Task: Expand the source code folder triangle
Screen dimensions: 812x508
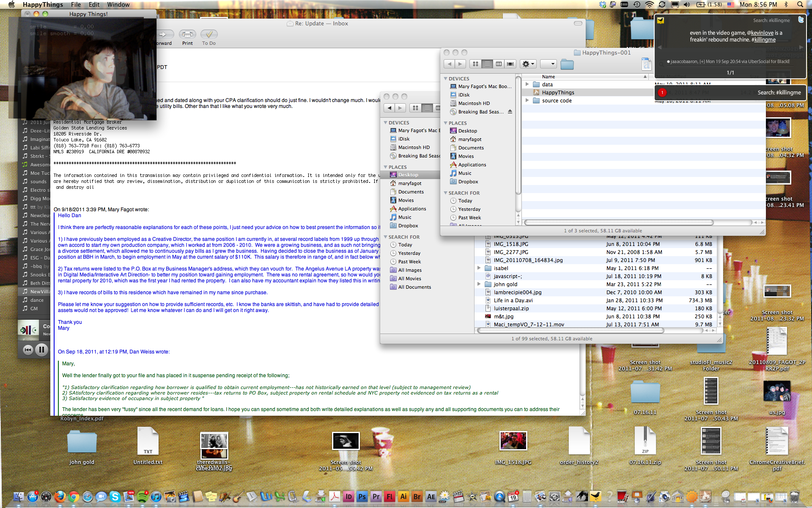Action: [x=527, y=100]
